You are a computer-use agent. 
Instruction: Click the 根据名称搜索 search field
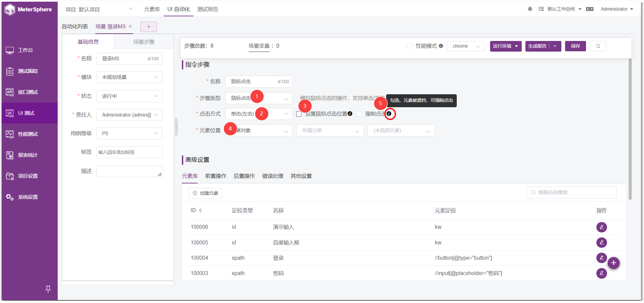[x=572, y=192]
